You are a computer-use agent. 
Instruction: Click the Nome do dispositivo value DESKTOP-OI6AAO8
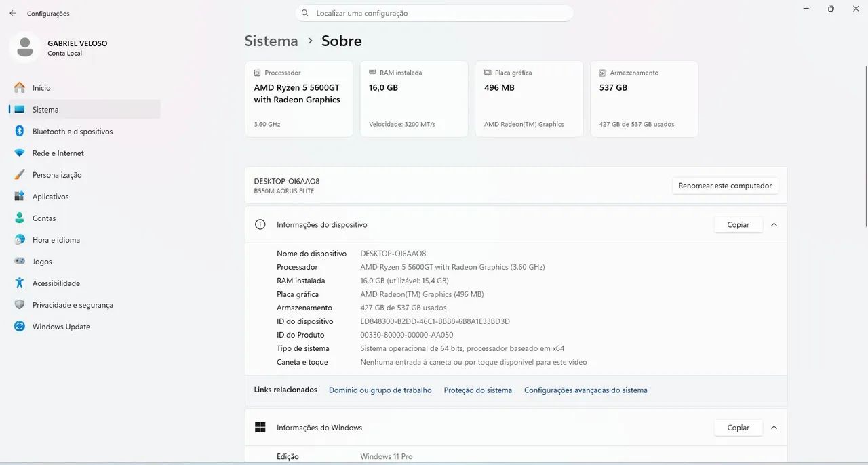pyautogui.click(x=393, y=254)
